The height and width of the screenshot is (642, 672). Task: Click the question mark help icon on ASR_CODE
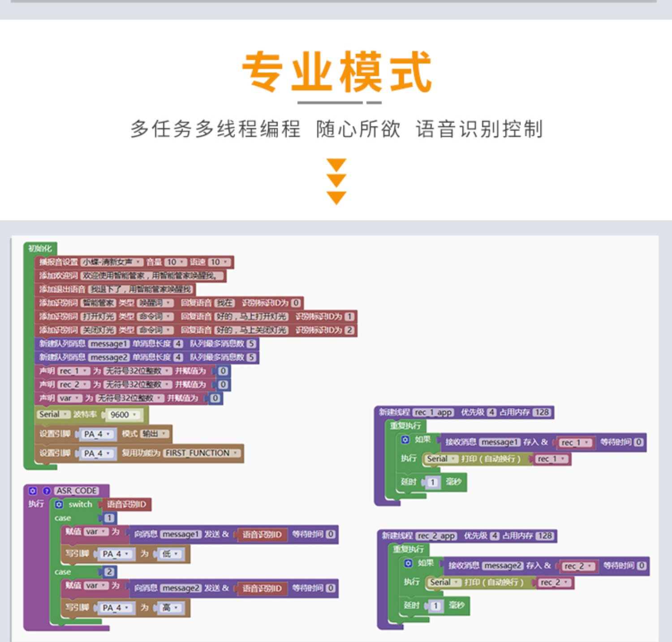[x=47, y=490]
